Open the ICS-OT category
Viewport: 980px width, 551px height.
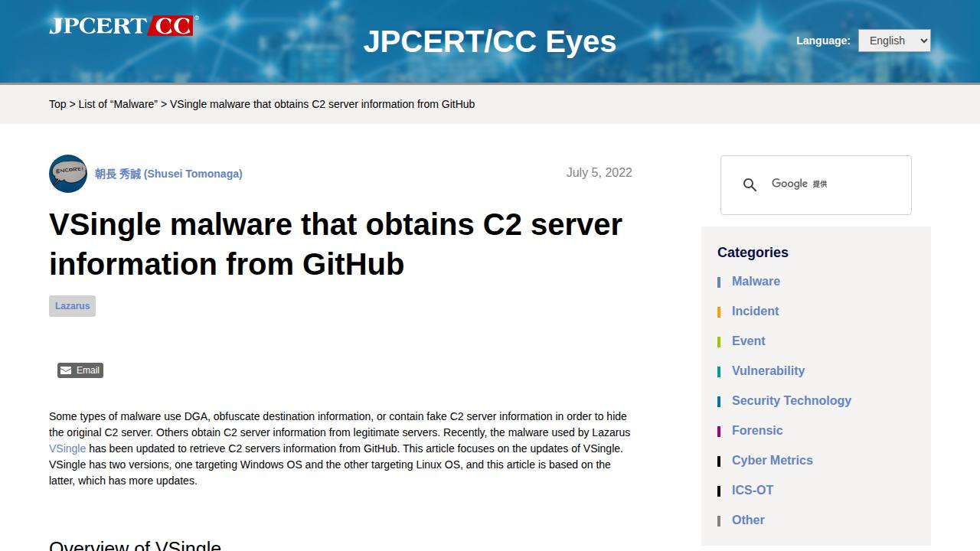point(753,491)
